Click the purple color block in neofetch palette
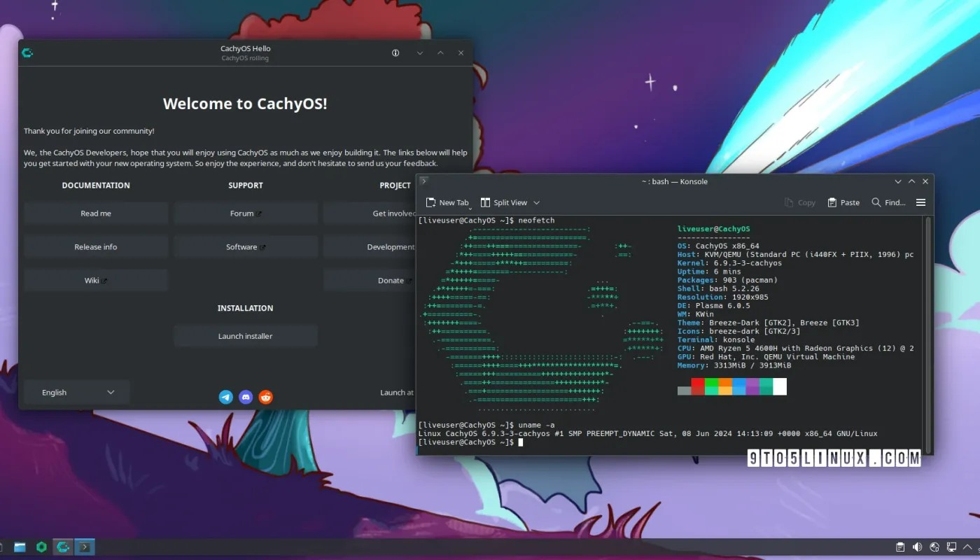Viewport: 980px width, 560px height. (752, 386)
